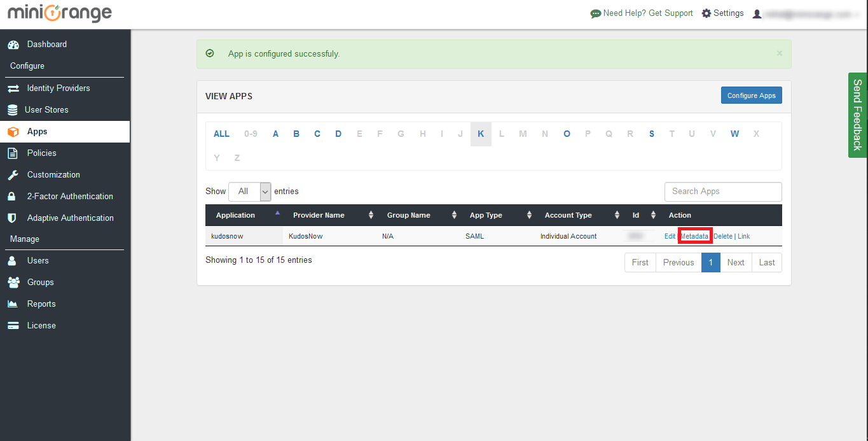Screen dimensions: 868x441
Task: Open the Adaptive Authentication shield icon
Action: [12, 218]
